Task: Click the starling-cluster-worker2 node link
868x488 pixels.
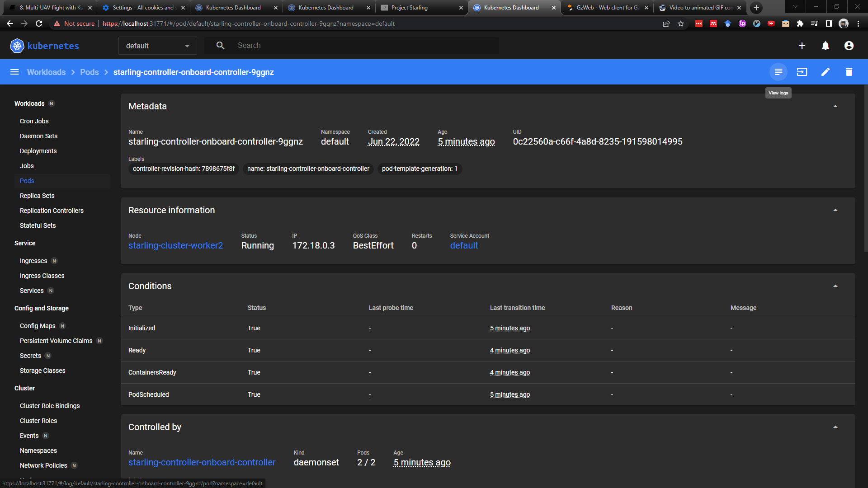Action: [x=175, y=245]
